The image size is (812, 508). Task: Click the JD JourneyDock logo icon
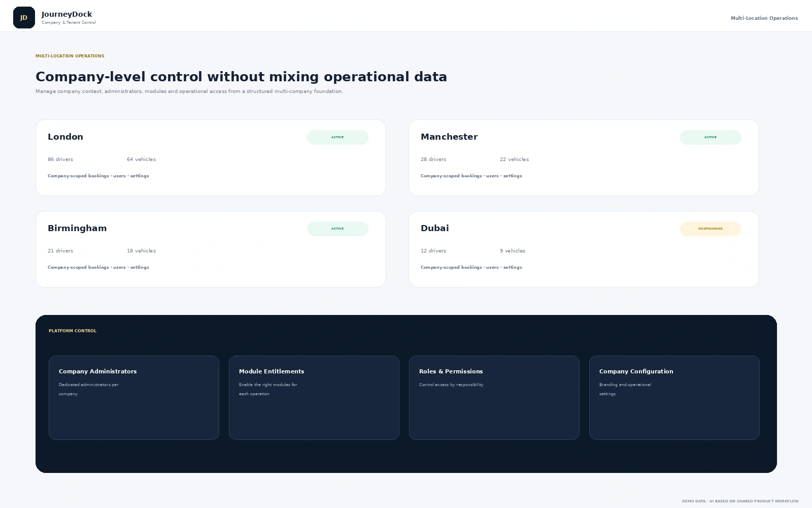[x=24, y=18]
